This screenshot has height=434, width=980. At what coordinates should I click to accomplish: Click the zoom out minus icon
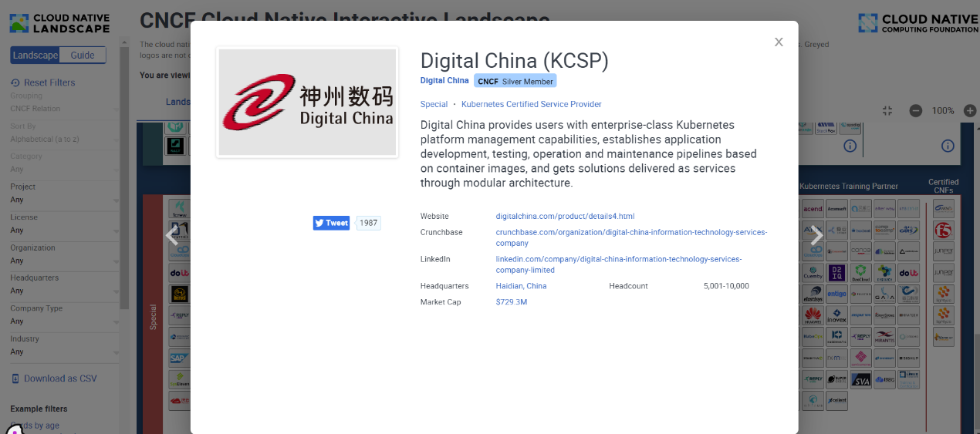(915, 110)
